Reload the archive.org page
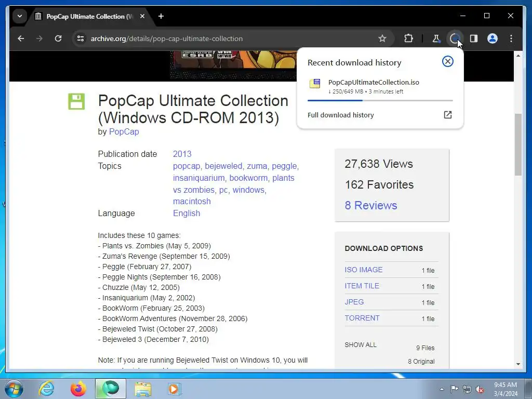This screenshot has height=399, width=532. click(x=58, y=38)
